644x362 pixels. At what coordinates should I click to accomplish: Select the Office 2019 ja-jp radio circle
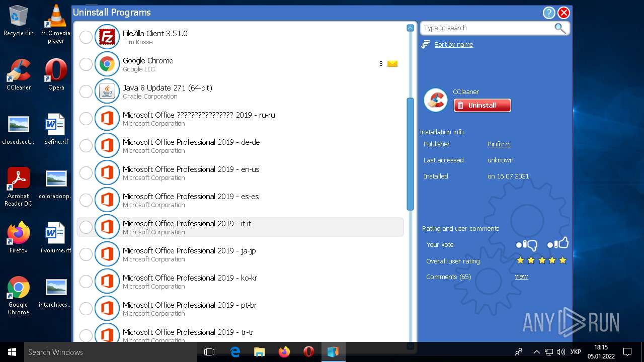coord(86,254)
